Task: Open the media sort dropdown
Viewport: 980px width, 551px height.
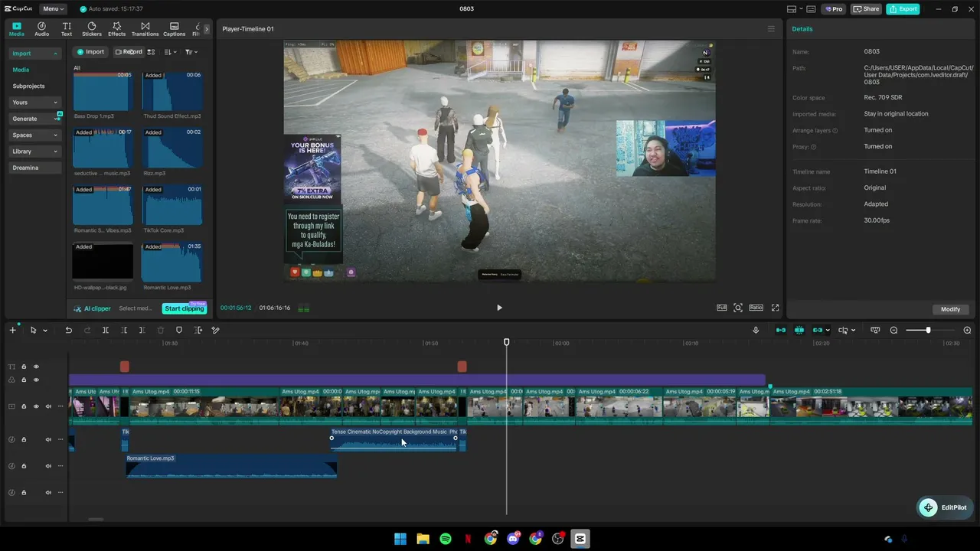Action: [170, 52]
